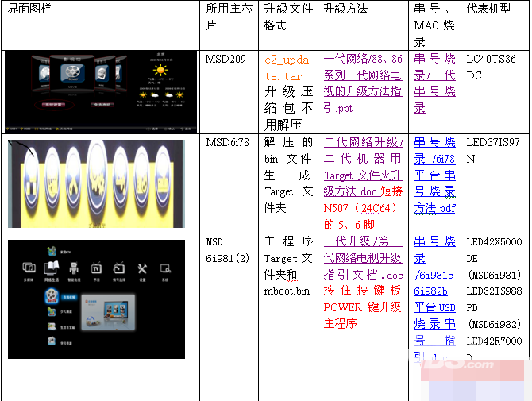Click the signal source TV icon

point(120,268)
